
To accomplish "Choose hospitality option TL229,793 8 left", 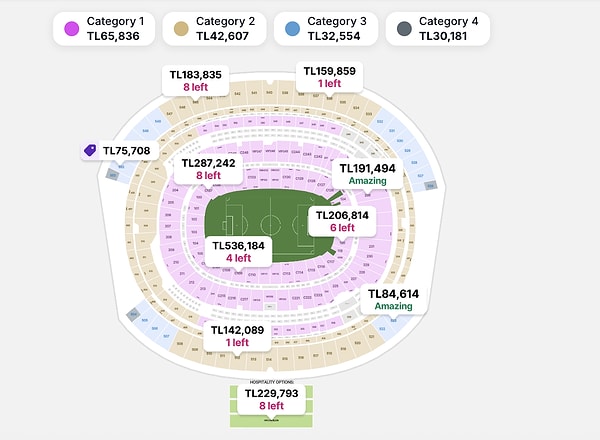I will tap(271, 400).
